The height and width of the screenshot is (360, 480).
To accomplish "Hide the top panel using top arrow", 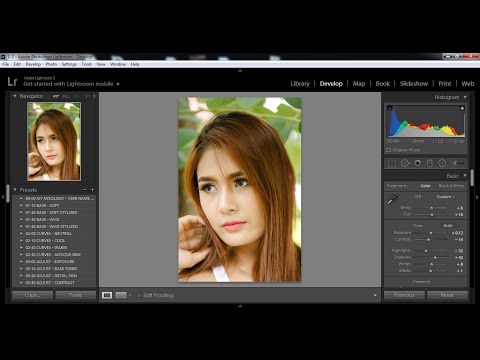I will coord(240,71).
